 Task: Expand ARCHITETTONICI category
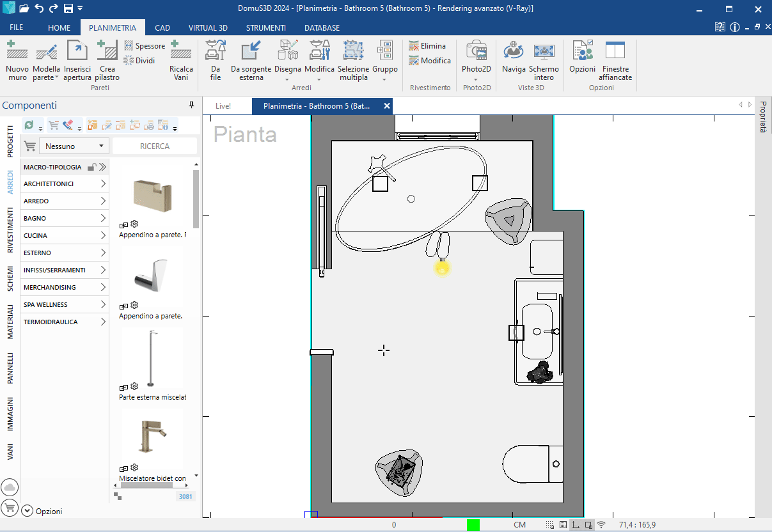point(65,184)
